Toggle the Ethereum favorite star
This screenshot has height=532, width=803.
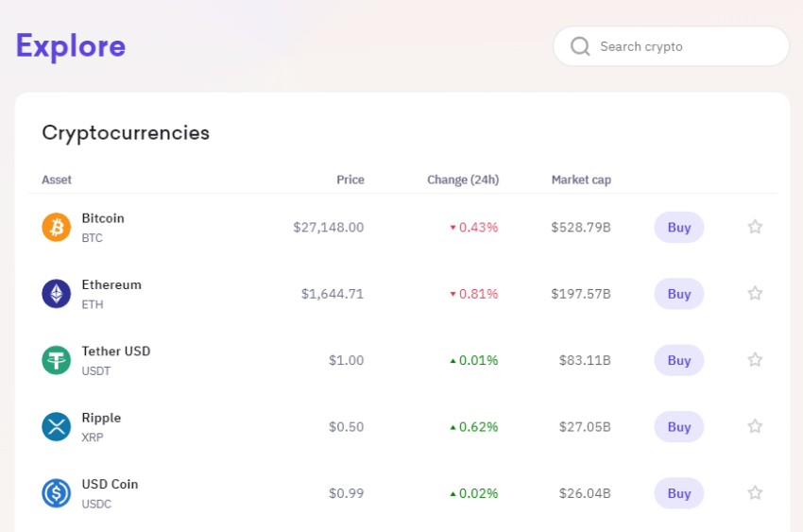pyautogui.click(x=755, y=293)
